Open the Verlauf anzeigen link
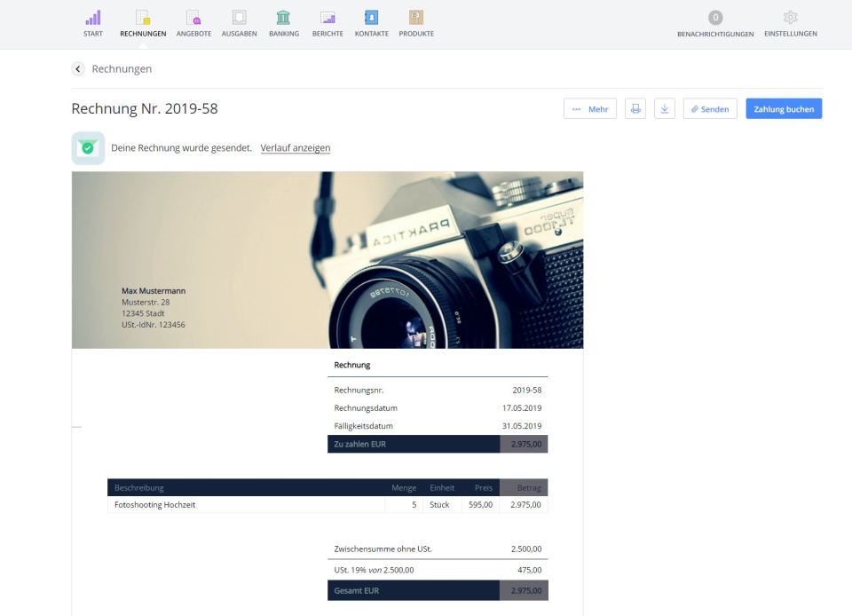Screen dimensions: 852x616 click(x=296, y=148)
